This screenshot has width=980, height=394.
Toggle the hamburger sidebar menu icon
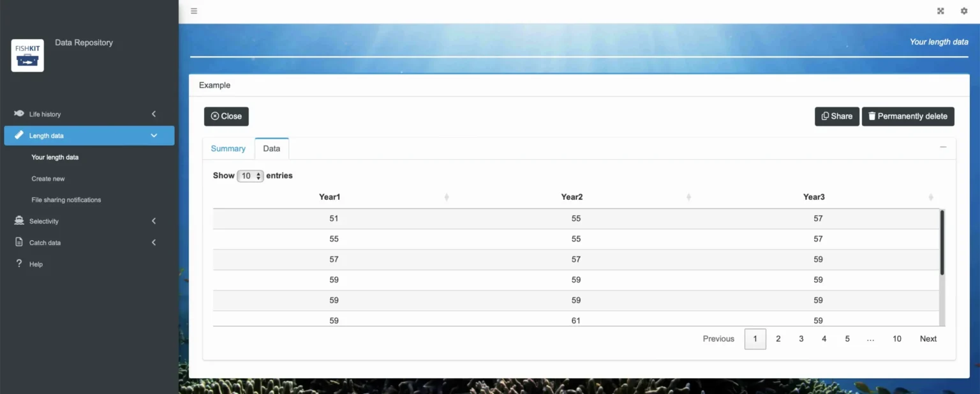(x=194, y=11)
